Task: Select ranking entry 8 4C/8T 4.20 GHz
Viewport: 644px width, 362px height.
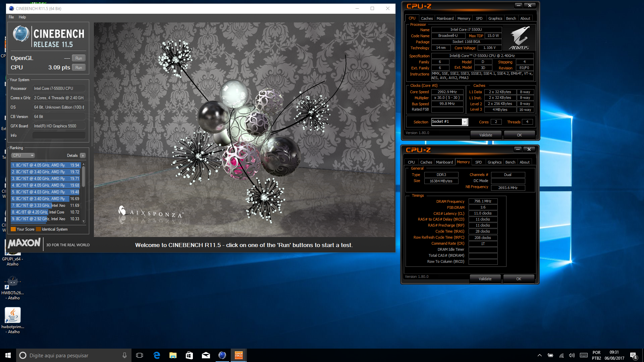Action: (x=45, y=212)
